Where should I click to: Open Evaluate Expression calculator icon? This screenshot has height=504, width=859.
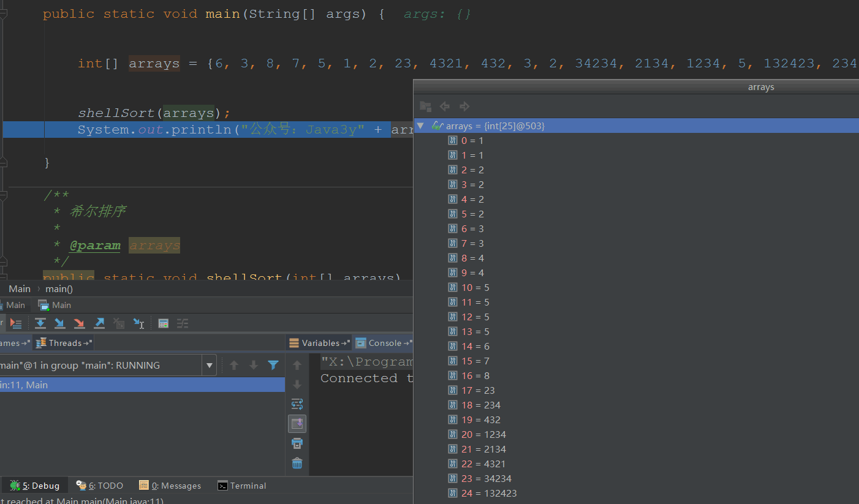[x=163, y=323]
